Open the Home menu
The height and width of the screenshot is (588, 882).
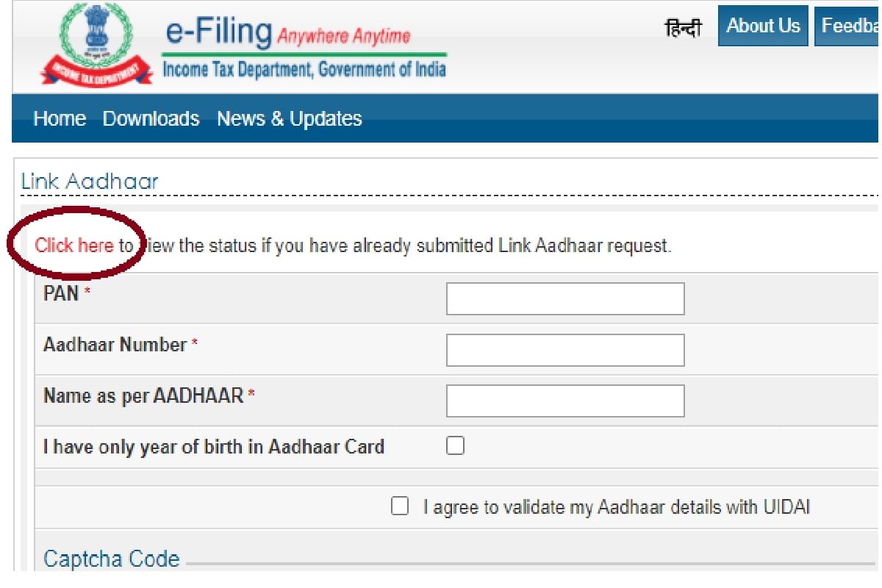point(60,118)
